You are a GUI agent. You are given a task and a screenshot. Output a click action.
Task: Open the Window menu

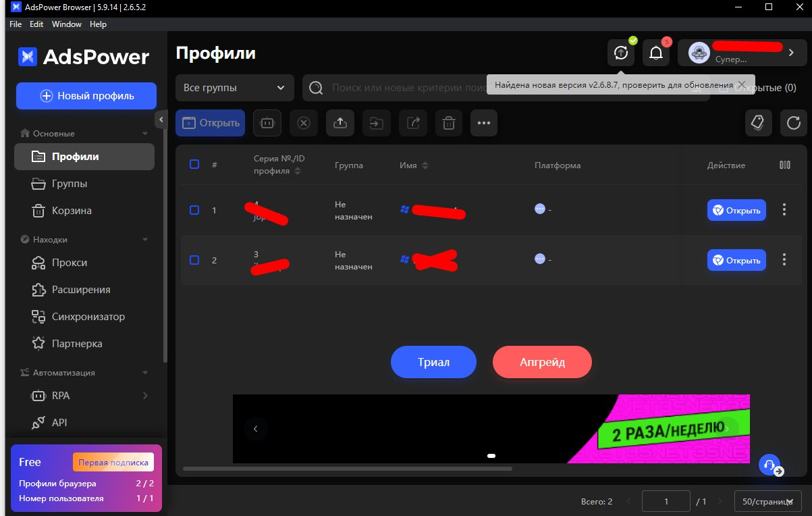point(67,24)
